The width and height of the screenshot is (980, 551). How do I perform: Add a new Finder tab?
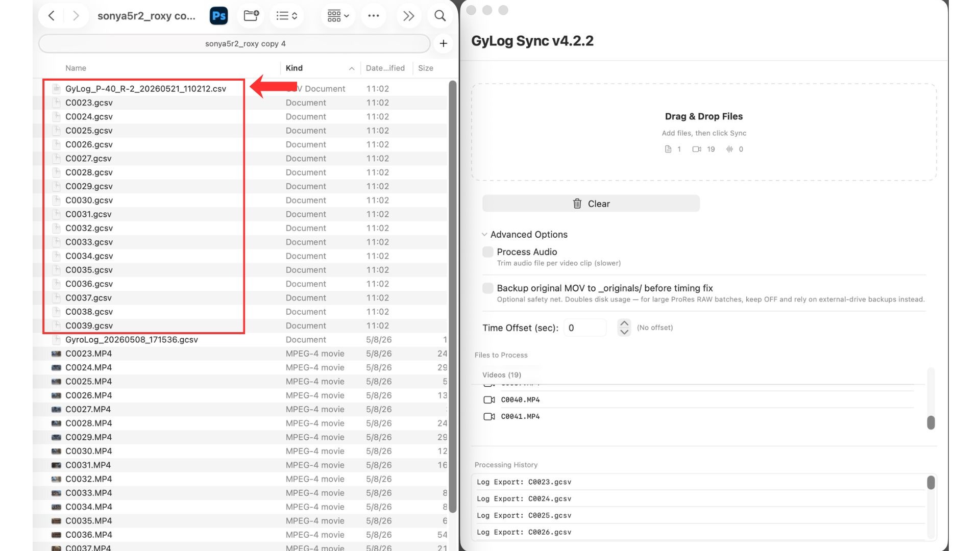(444, 43)
